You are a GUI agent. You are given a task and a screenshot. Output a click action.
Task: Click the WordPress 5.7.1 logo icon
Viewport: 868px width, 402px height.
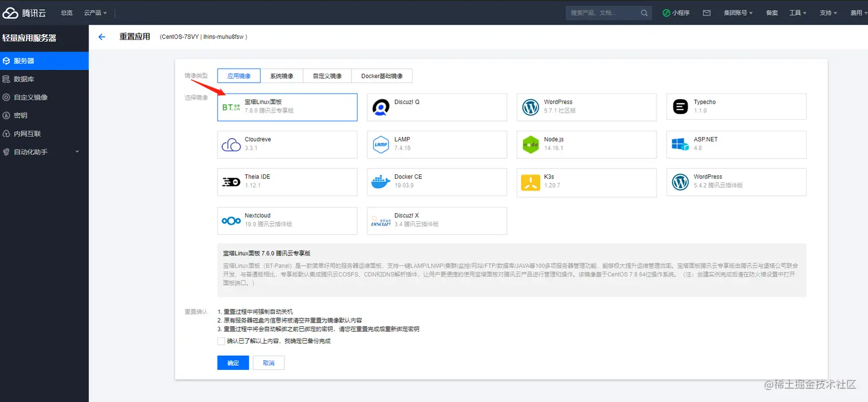pos(530,107)
